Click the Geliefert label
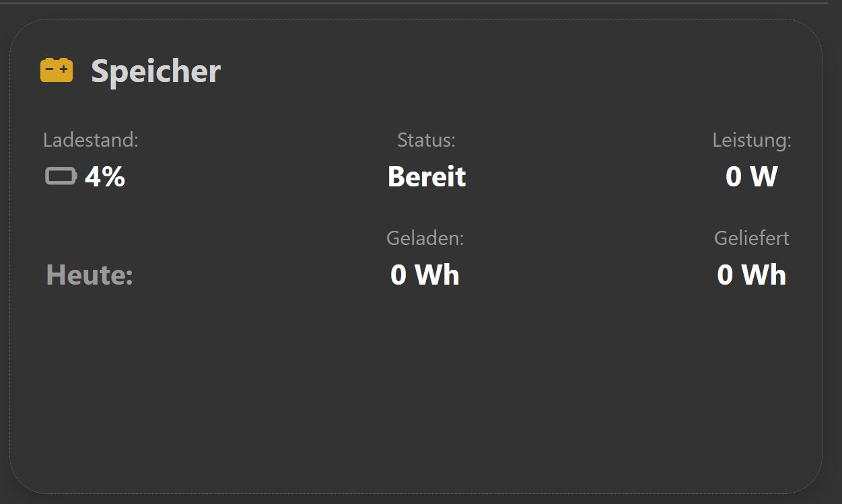This screenshot has height=504, width=842. click(751, 238)
